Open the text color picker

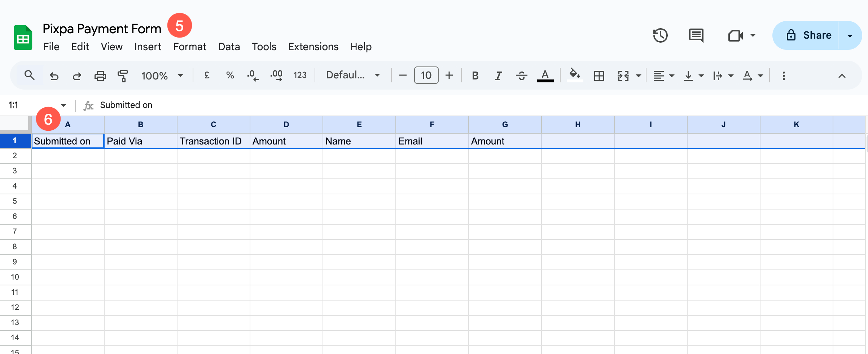click(545, 76)
